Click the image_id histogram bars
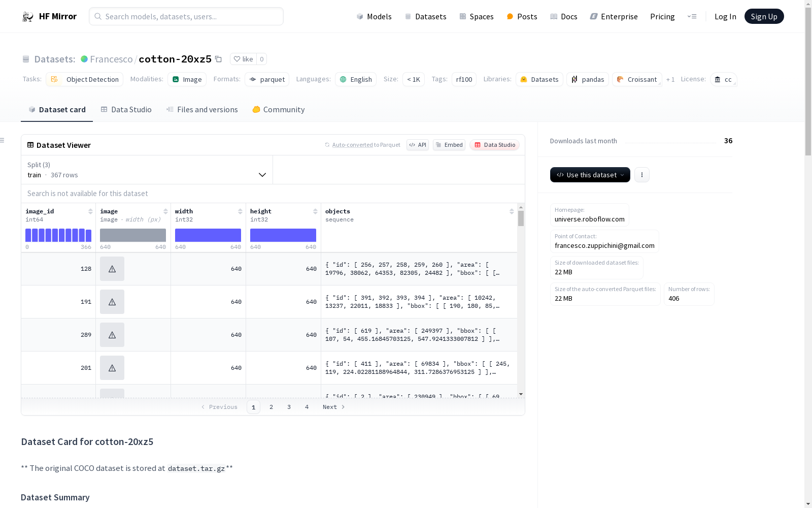This screenshot has height=508, width=812. (x=58, y=235)
